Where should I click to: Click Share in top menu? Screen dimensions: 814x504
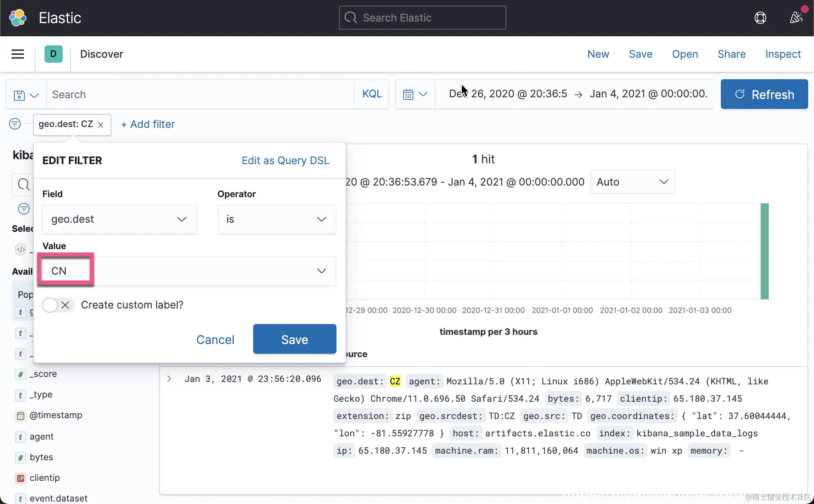(x=731, y=54)
